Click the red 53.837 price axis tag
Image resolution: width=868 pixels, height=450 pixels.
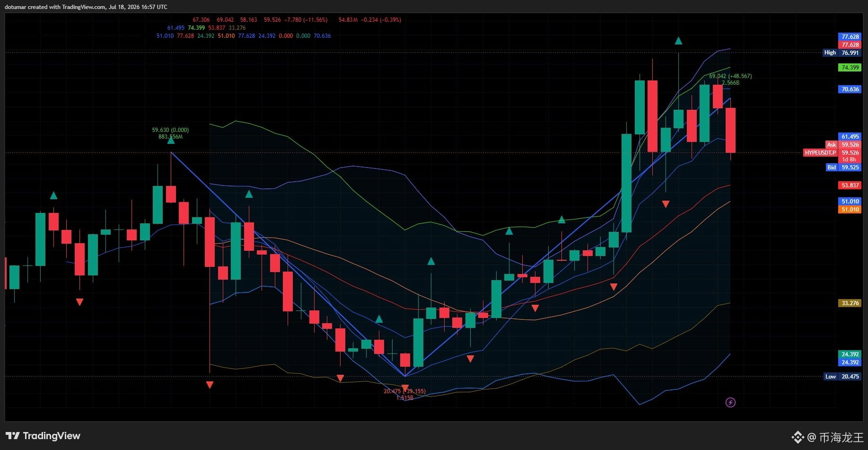(x=850, y=185)
